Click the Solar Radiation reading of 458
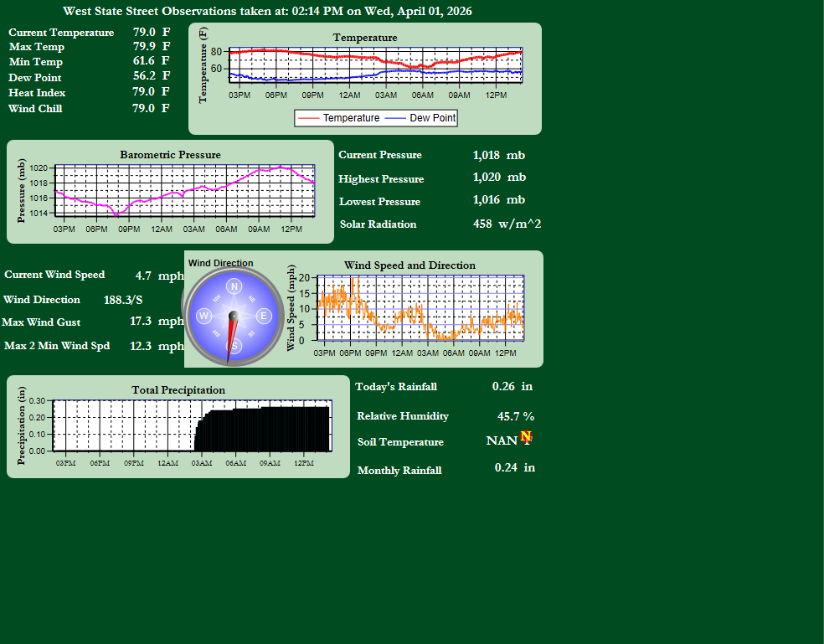 pos(482,224)
